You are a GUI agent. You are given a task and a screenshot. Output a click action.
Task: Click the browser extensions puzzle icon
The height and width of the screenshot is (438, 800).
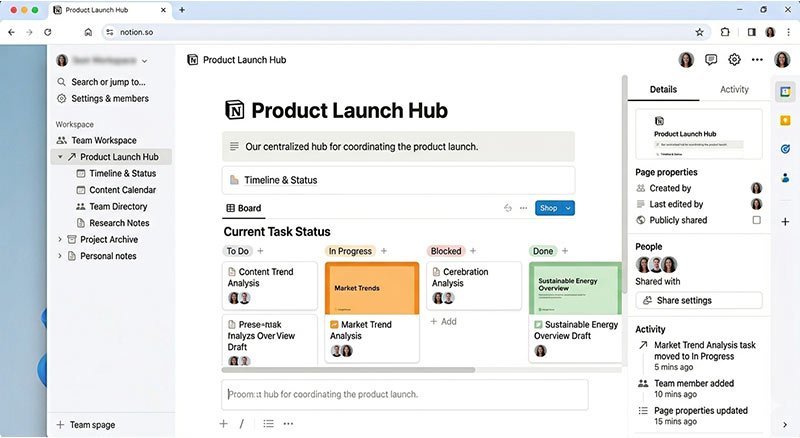[725, 32]
